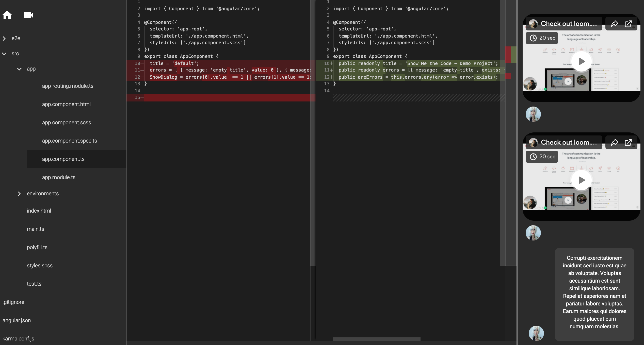Open app.component.html file
Screen dimensions: 644x345
(66, 104)
